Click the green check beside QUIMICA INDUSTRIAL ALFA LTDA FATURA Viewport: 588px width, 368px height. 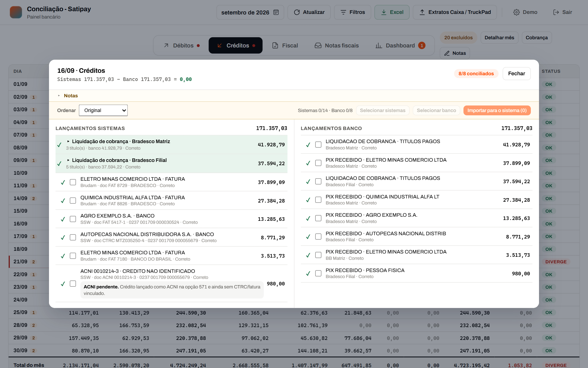coord(63,201)
